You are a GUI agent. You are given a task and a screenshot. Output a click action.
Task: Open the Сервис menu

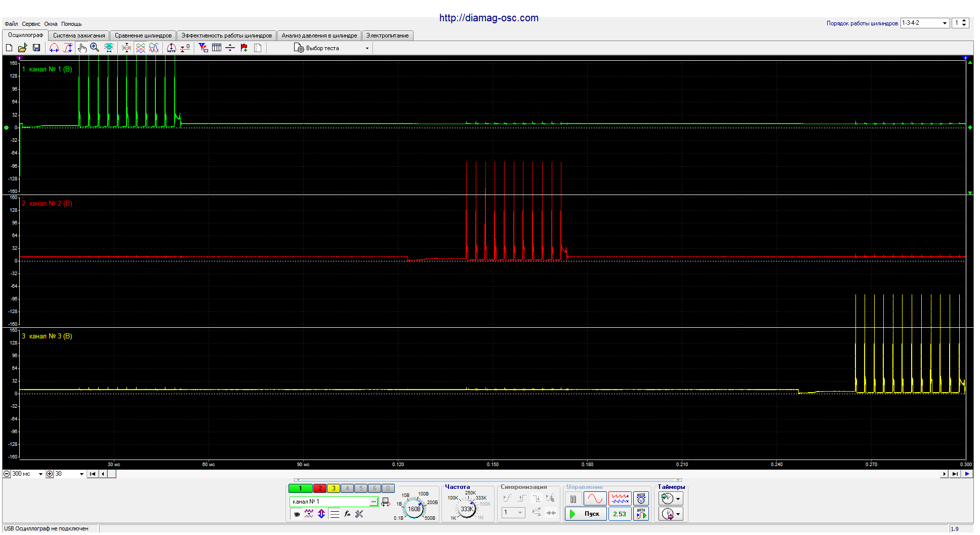click(31, 24)
